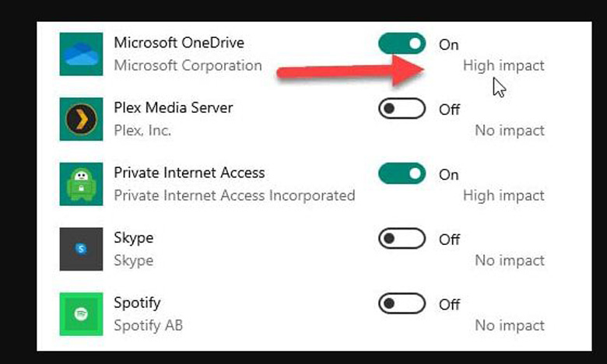The height and width of the screenshot is (364, 607).
Task: Click the Private Internet Access label
Action: [189, 173]
